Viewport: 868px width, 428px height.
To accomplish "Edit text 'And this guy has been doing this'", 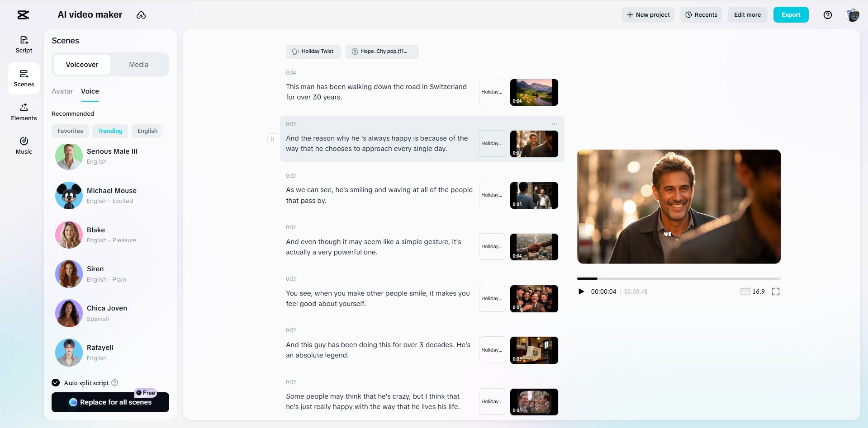I will (x=378, y=350).
